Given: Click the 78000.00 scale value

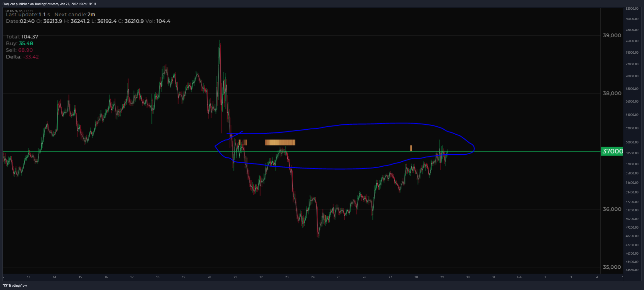Looking at the screenshot, I should (632, 30).
